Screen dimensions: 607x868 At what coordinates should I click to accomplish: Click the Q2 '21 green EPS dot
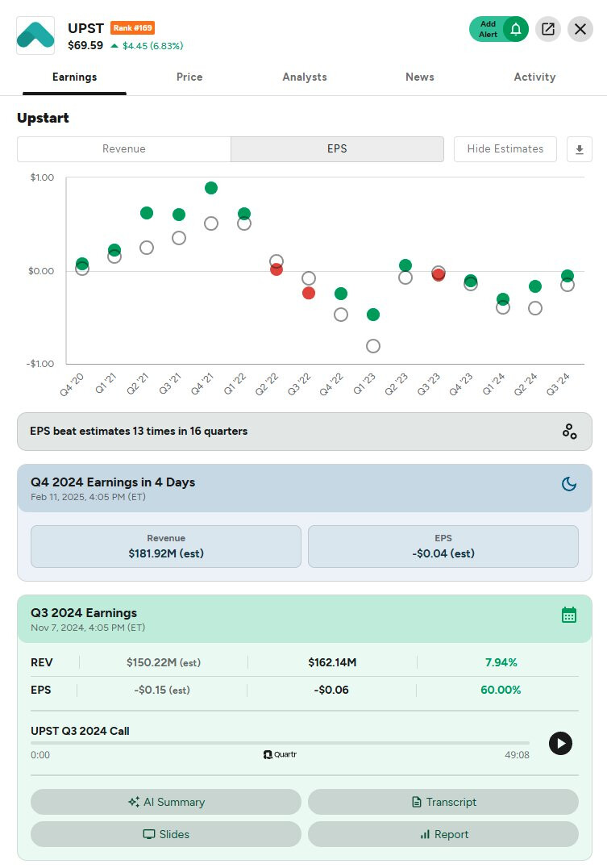coord(147,213)
